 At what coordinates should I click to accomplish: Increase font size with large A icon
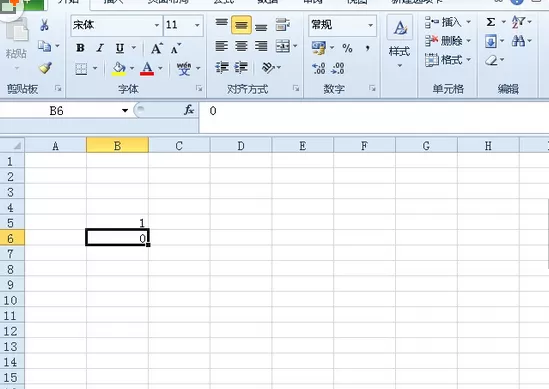click(x=157, y=48)
